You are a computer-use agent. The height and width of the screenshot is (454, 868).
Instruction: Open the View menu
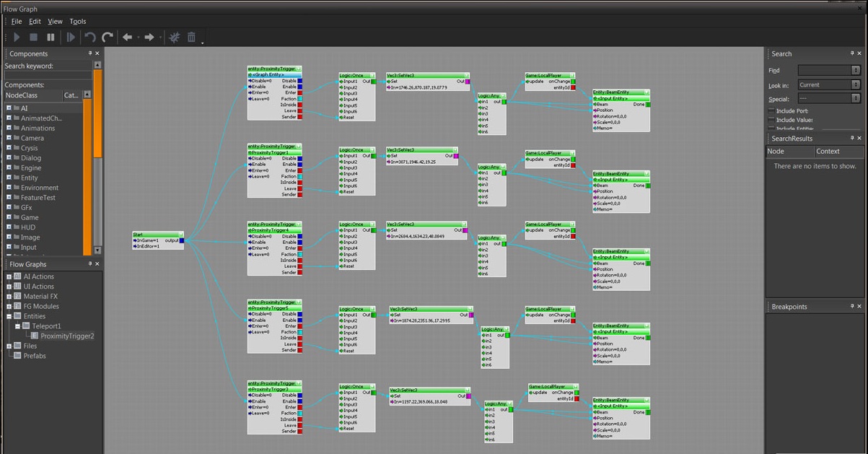tap(55, 22)
